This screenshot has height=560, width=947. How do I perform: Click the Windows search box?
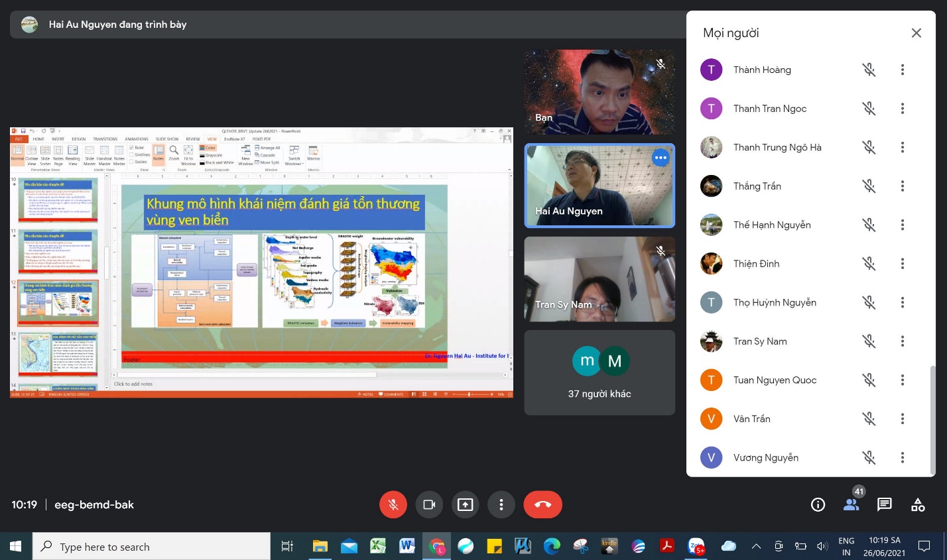pyautogui.click(x=153, y=547)
